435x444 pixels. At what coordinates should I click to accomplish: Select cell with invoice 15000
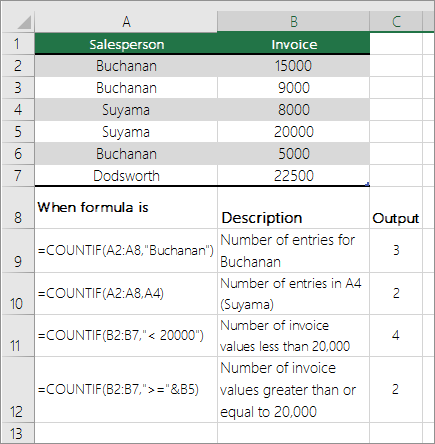coord(293,66)
